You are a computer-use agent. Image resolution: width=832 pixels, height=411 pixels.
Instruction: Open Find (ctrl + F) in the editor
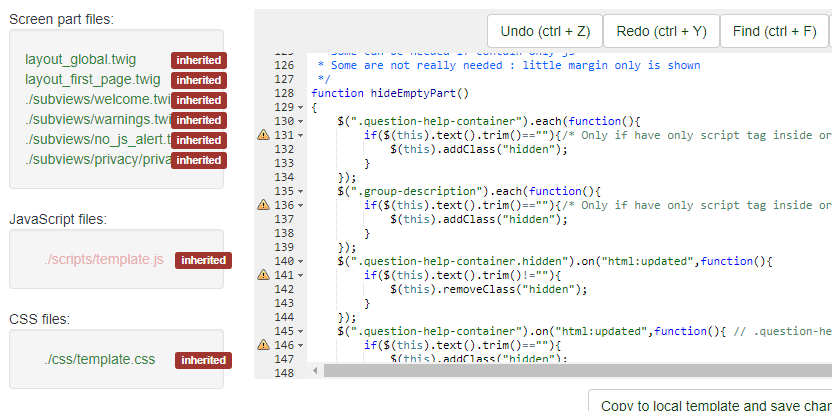pos(773,31)
